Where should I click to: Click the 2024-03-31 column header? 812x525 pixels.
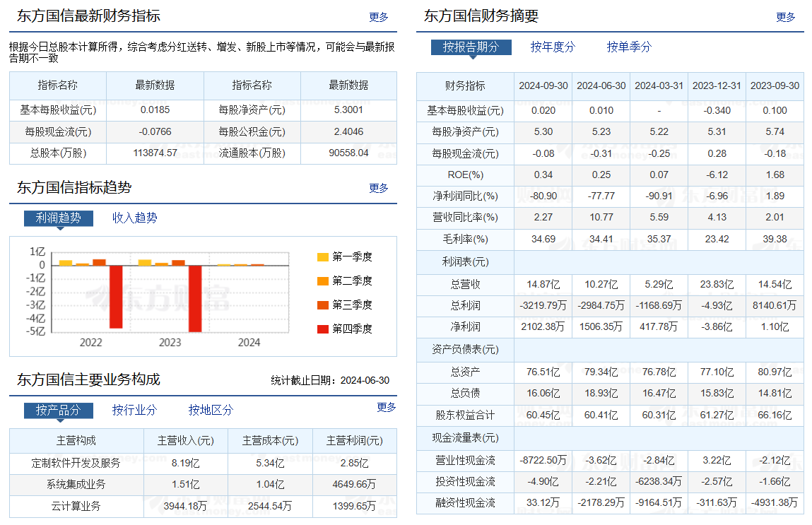[659, 86]
